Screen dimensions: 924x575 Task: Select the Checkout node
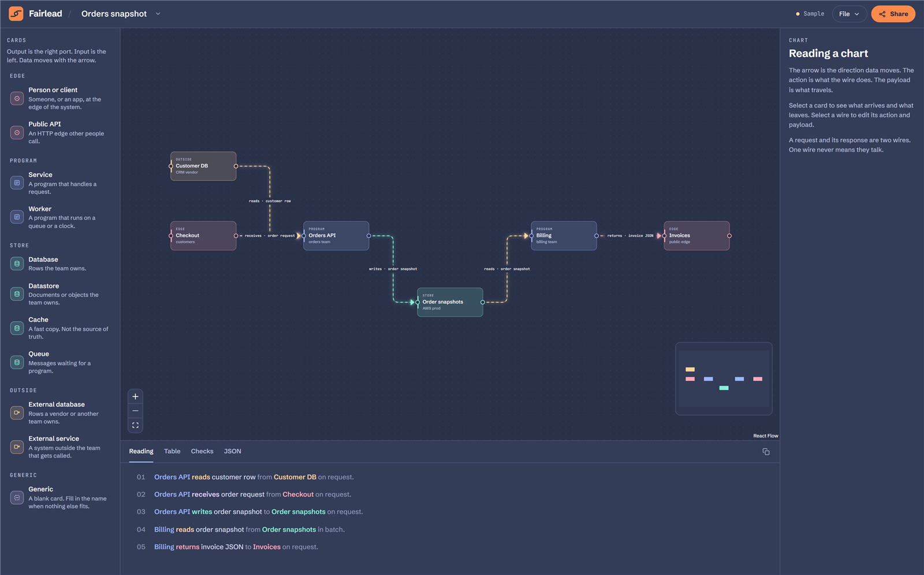tap(203, 236)
